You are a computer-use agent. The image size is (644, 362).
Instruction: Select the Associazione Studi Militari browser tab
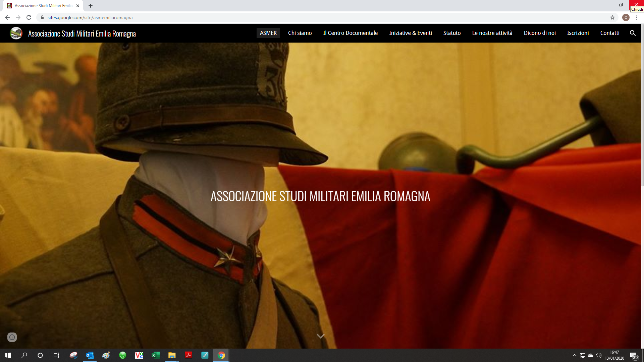[x=44, y=6]
